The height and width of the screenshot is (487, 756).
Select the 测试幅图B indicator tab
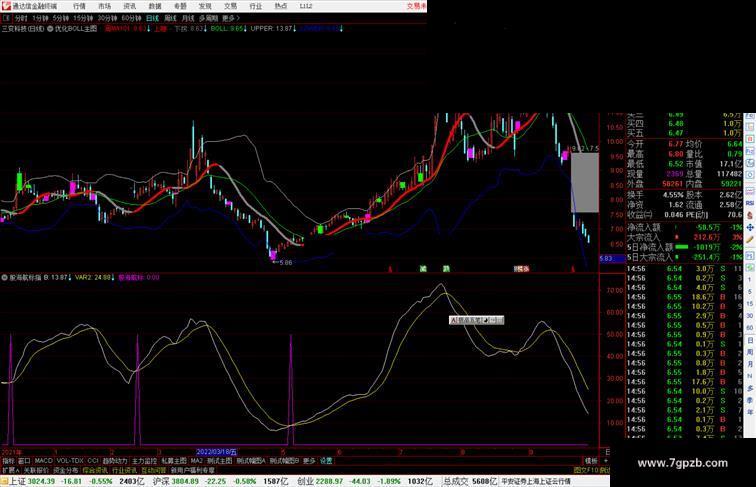coord(284,461)
